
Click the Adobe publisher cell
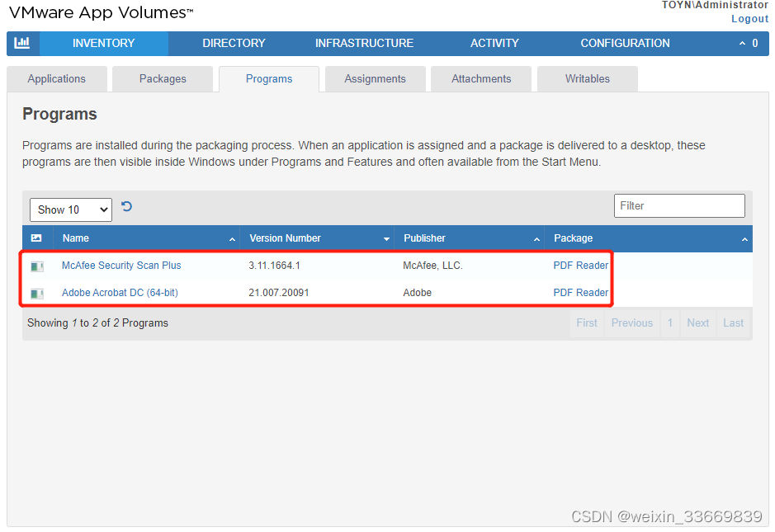[417, 293]
